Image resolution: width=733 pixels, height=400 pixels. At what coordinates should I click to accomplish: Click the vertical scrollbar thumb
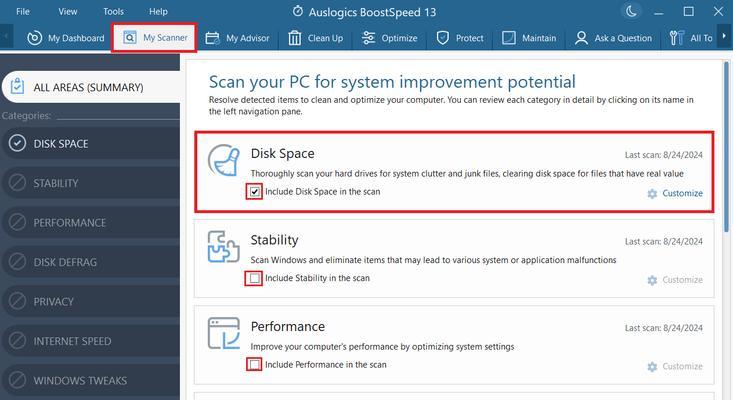pyautogui.click(x=726, y=146)
